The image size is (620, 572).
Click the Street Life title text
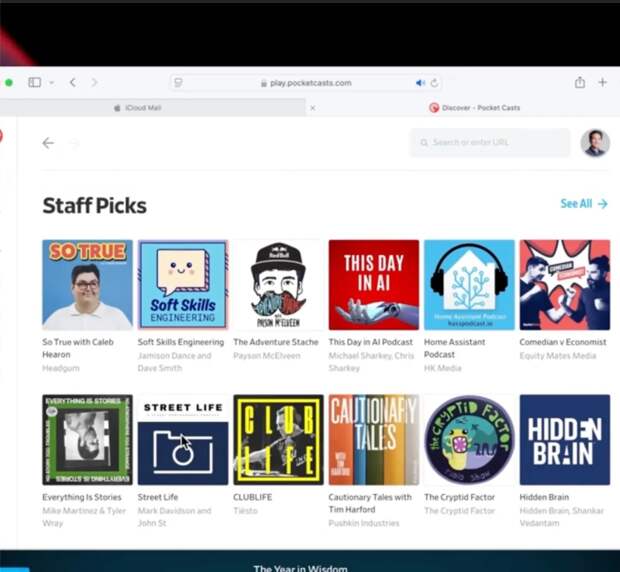click(x=158, y=497)
